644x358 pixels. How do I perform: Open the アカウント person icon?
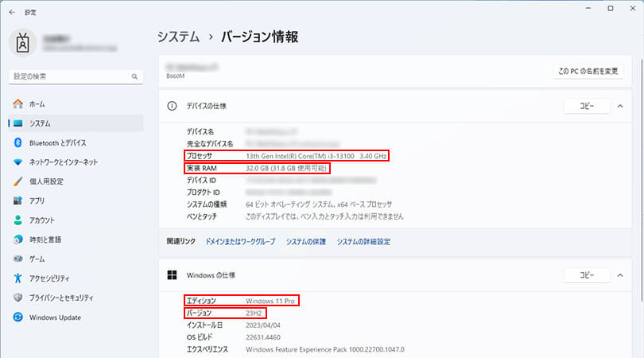point(17,220)
